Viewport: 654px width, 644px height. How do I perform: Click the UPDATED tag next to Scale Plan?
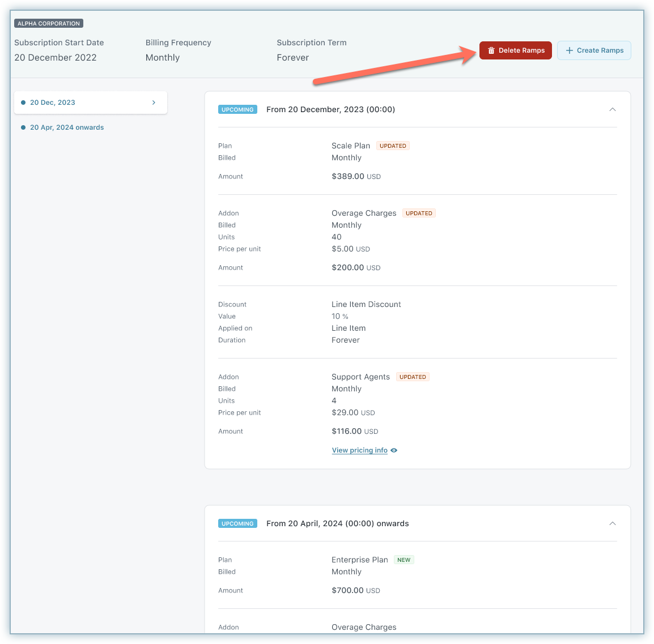(x=393, y=146)
